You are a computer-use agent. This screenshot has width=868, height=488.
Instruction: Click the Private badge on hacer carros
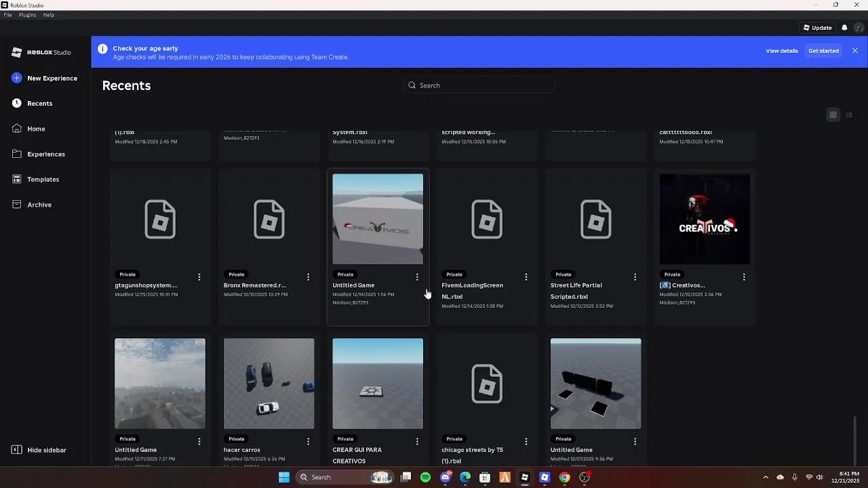237,439
